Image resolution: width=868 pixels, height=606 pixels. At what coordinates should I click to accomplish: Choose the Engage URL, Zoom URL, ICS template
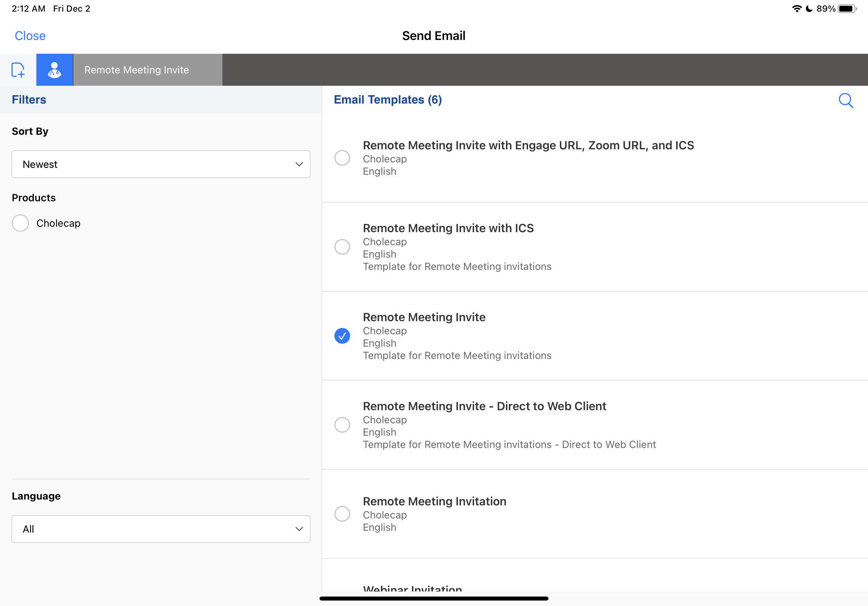(x=342, y=158)
